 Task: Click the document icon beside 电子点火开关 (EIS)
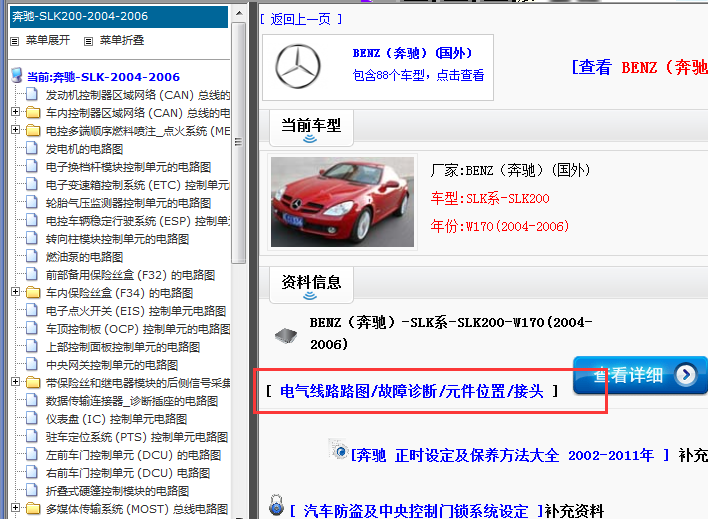click(x=32, y=310)
